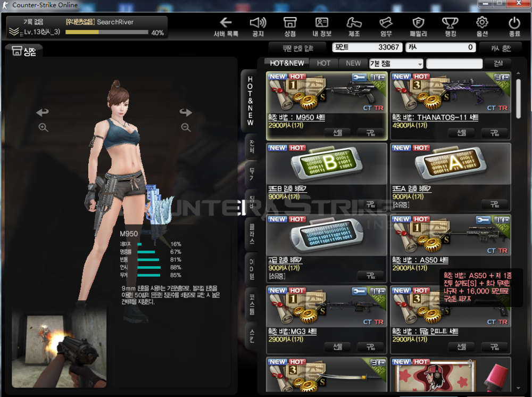Switch to the NEW filter tab
Image resolution: width=532 pixels, height=397 pixels.
(353, 63)
